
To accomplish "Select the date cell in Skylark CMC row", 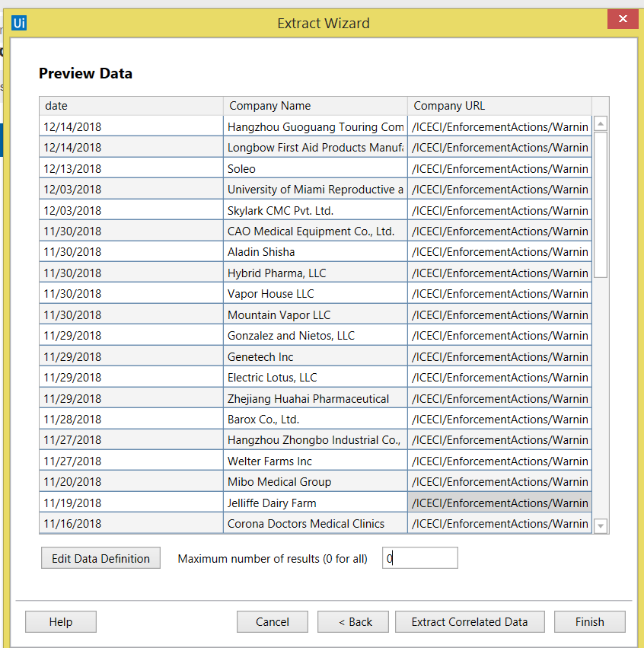I will tap(132, 210).
